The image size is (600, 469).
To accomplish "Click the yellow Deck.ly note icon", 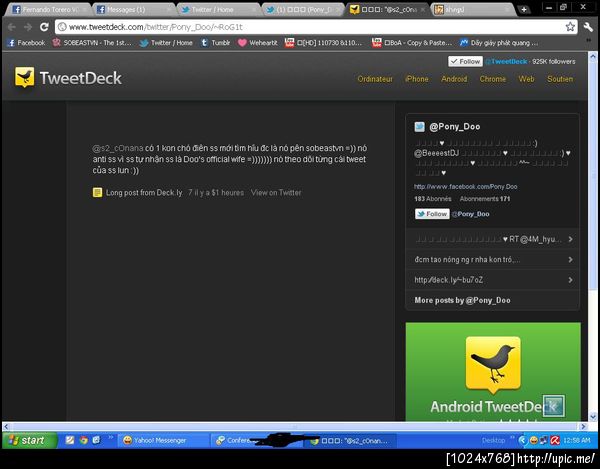I will (97, 192).
